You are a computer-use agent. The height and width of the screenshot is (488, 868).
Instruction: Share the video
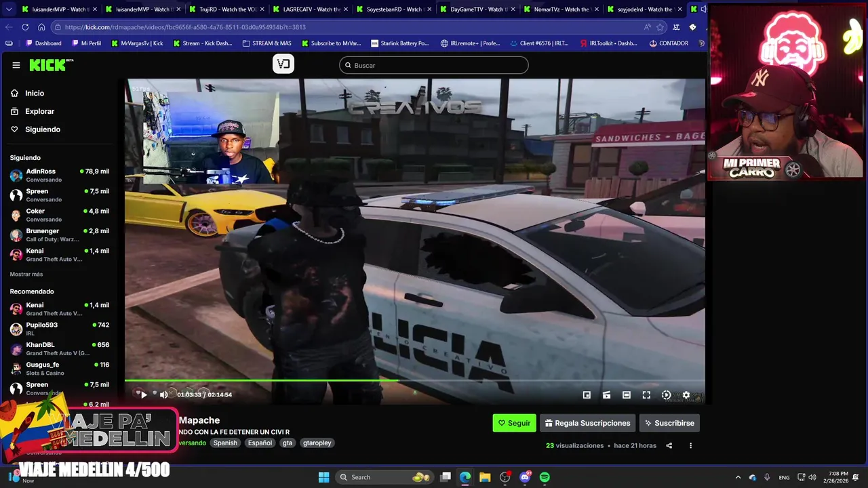(x=669, y=445)
